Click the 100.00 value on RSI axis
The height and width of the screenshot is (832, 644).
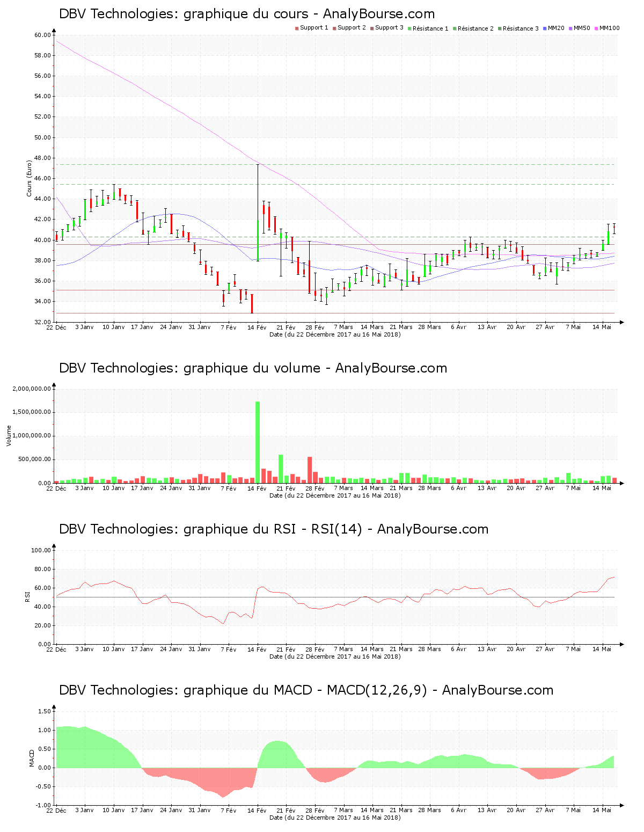point(41,550)
